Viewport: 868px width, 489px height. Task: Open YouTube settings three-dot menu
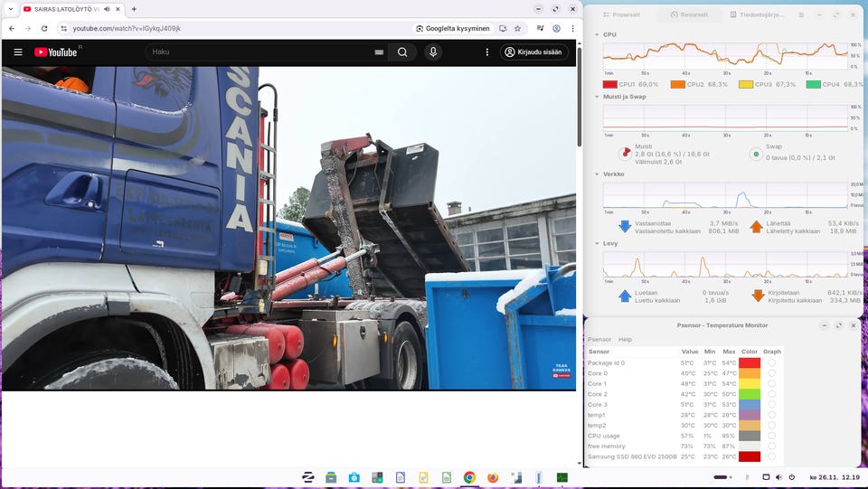point(487,52)
